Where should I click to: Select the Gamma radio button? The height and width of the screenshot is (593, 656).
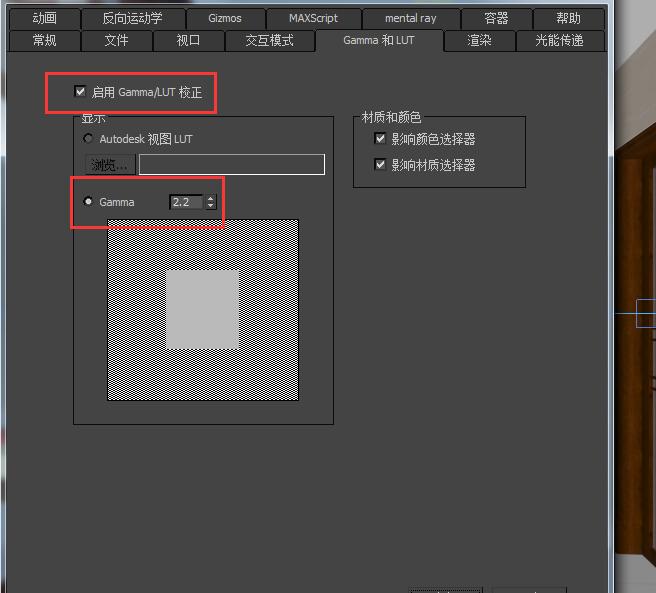88,201
